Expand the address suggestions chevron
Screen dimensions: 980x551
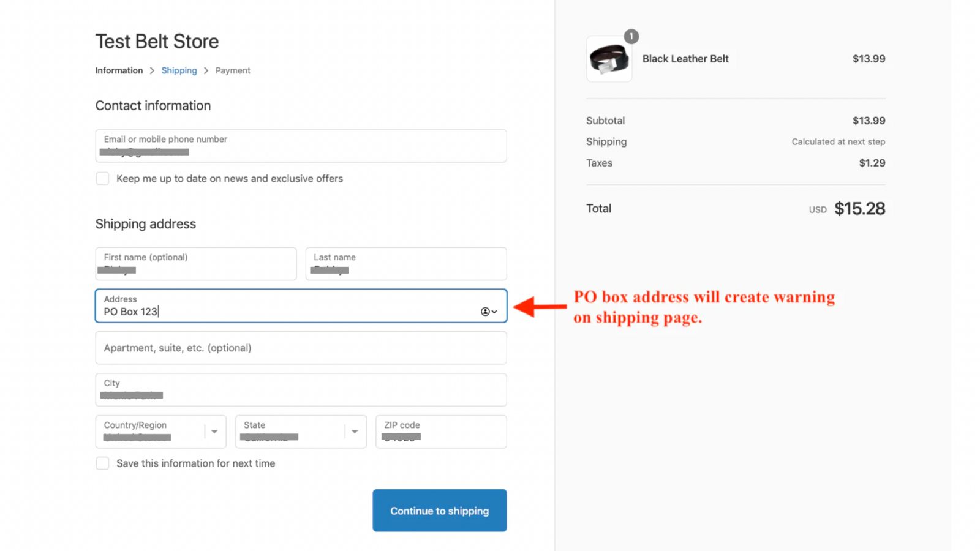pos(494,312)
